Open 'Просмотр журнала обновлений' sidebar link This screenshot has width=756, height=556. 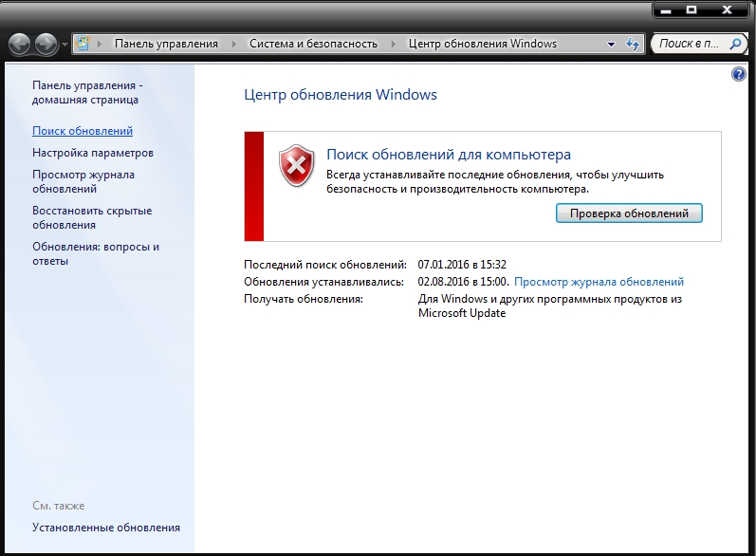pos(83,182)
